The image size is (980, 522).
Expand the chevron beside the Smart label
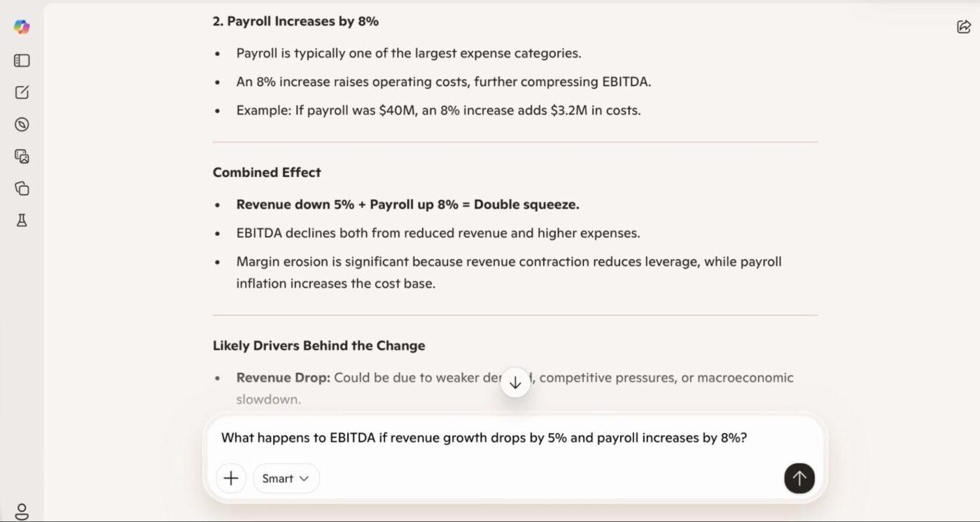[x=304, y=479]
